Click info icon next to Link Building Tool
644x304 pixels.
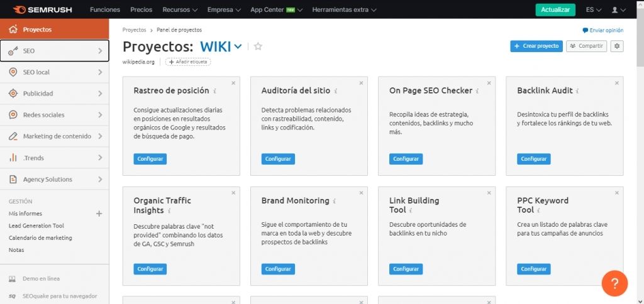pos(411,210)
